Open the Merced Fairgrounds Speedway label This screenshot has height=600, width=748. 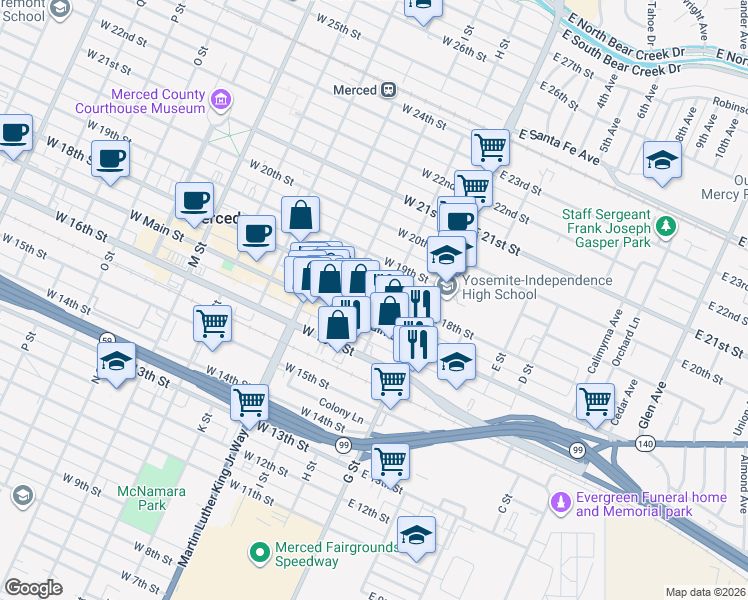(337, 554)
